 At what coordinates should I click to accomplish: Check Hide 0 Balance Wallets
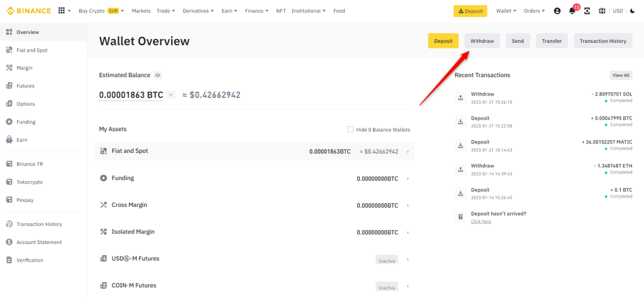[x=350, y=130]
